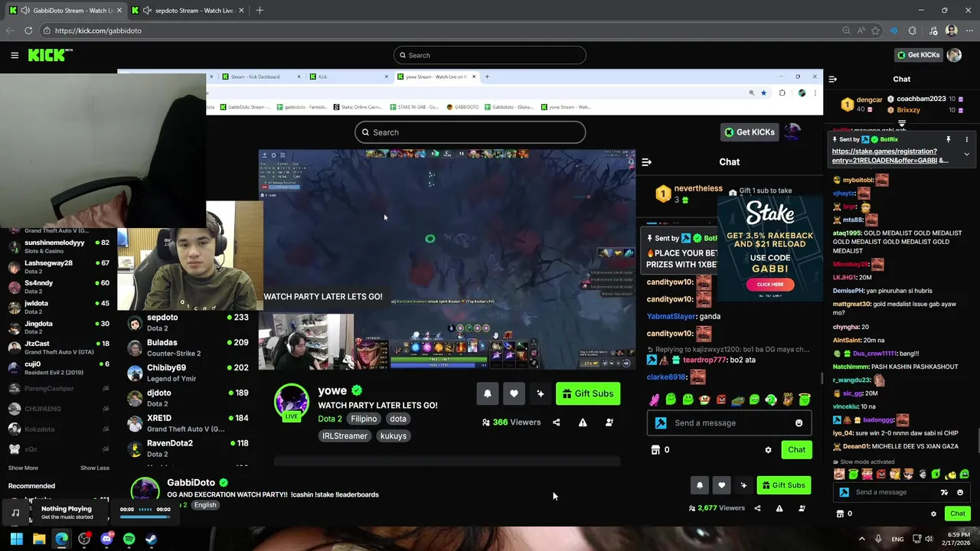
Task: Toggle the blue waves extension icon in Edge toolbar
Action: click(x=893, y=31)
